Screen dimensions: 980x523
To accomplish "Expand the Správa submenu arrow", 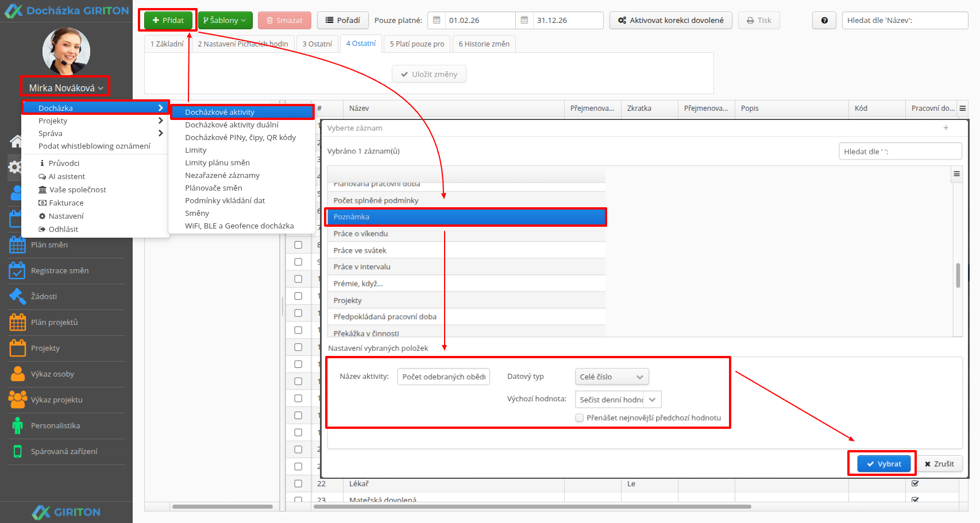I will (x=160, y=133).
